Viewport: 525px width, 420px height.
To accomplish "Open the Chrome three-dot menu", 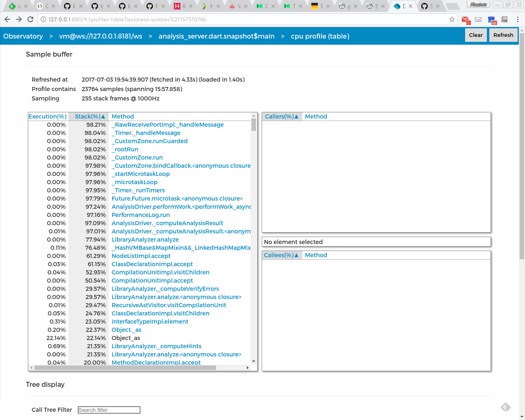I will click(518, 19).
